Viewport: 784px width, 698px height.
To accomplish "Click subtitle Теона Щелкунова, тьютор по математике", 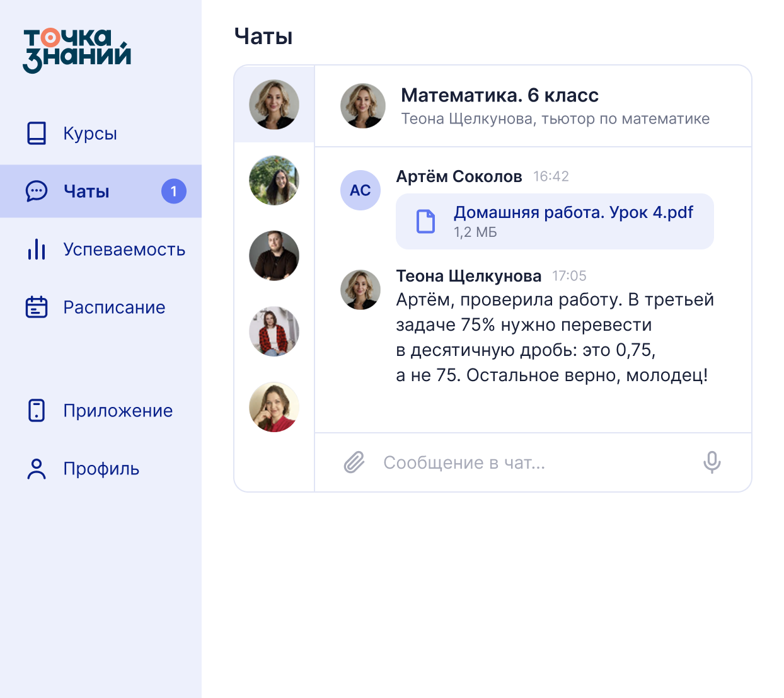I will 555,119.
